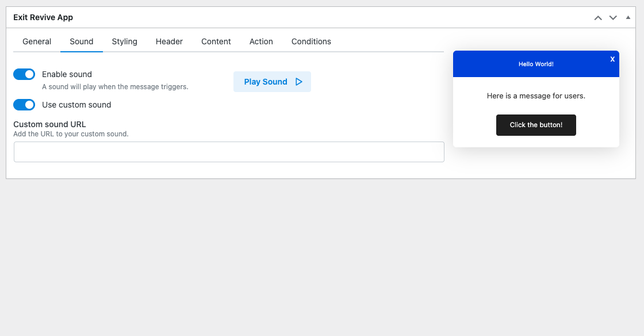Disable the Enable sound toggle
The height and width of the screenshot is (336, 644).
tap(24, 74)
